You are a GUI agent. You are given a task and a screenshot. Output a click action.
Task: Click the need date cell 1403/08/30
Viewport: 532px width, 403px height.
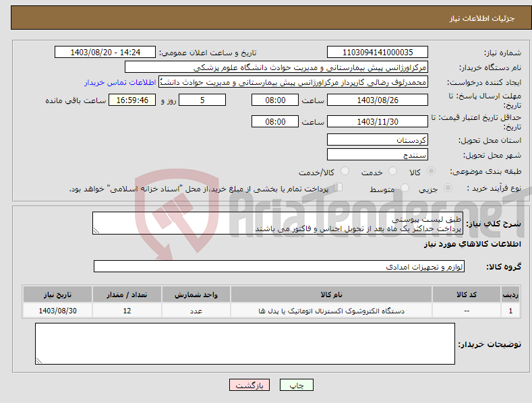click(x=58, y=311)
